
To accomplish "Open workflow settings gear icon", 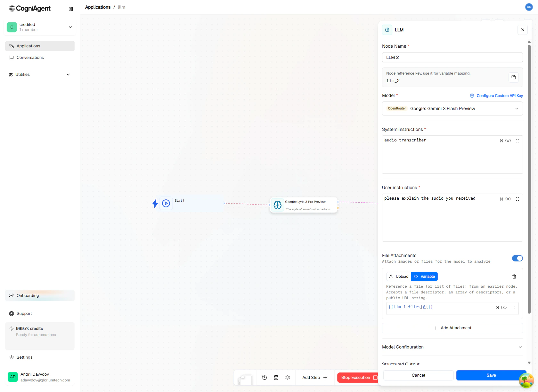I will tap(288, 378).
